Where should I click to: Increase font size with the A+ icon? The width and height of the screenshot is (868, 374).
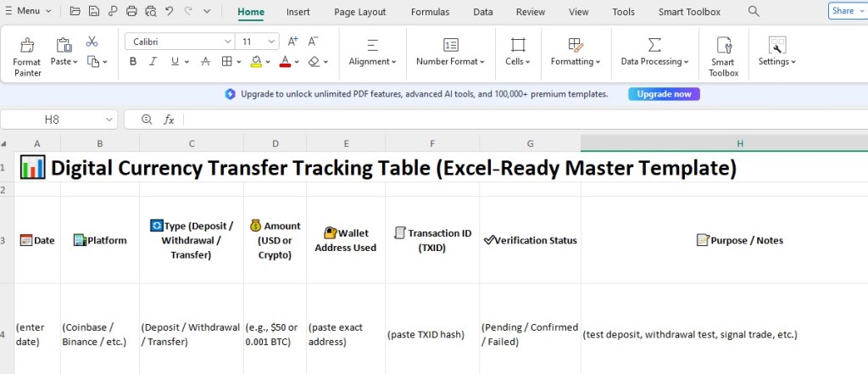tap(293, 41)
